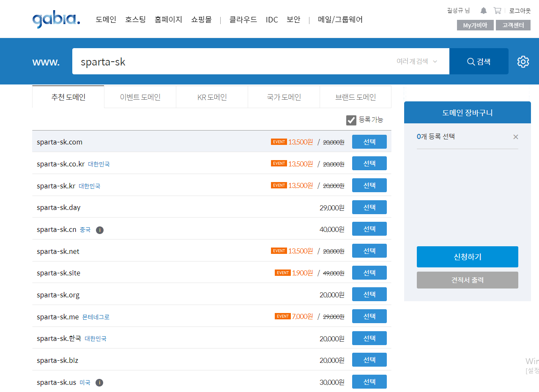
Task: Click the 중국 label beside sparta-sk.cn
Action: [x=85, y=230]
